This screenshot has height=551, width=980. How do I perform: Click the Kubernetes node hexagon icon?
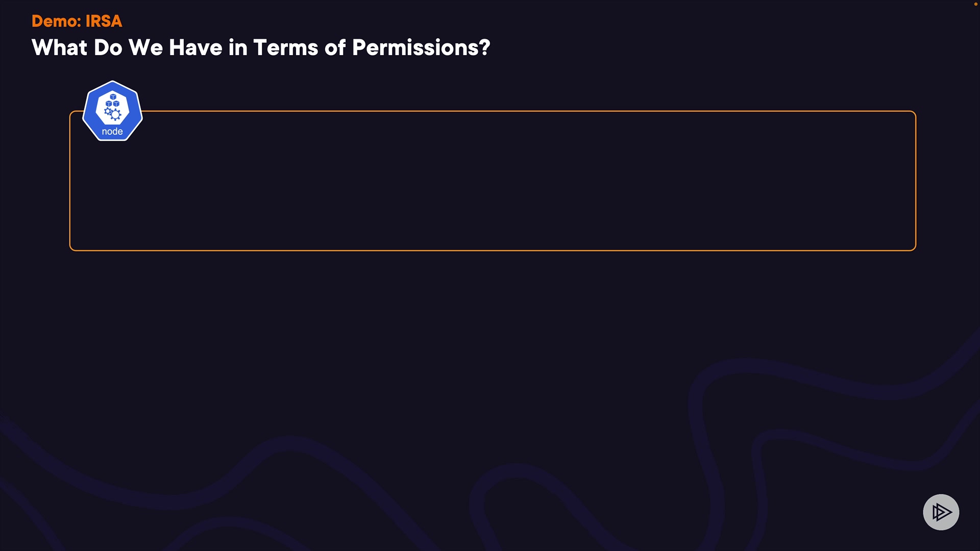pyautogui.click(x=112, y=111)
